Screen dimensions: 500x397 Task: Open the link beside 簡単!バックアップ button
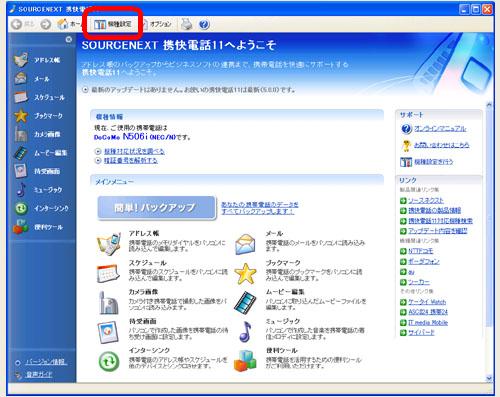tap(259, 208)
